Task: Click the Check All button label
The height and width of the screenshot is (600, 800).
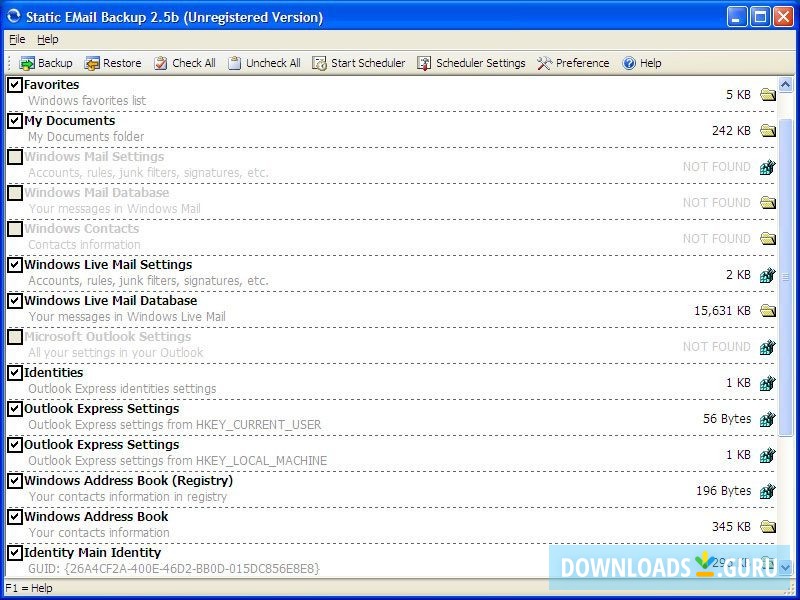Action: point(194,63)
